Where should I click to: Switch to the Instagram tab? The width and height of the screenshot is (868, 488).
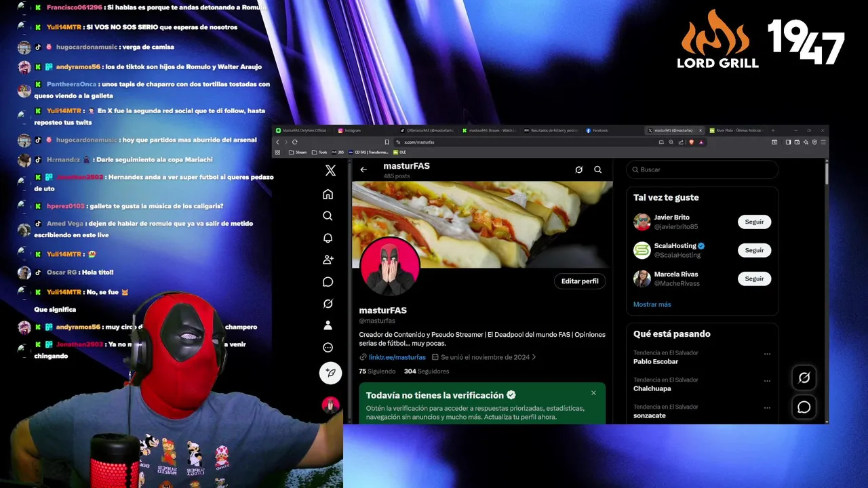coord(366,130)
